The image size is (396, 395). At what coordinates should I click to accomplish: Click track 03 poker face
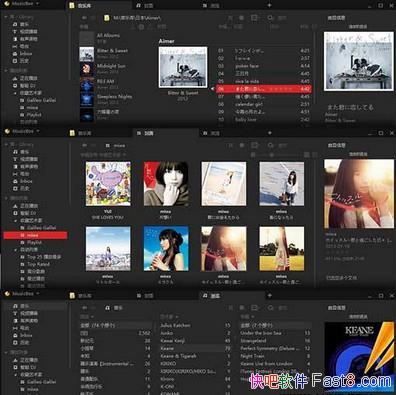click(x=264, y=66)
